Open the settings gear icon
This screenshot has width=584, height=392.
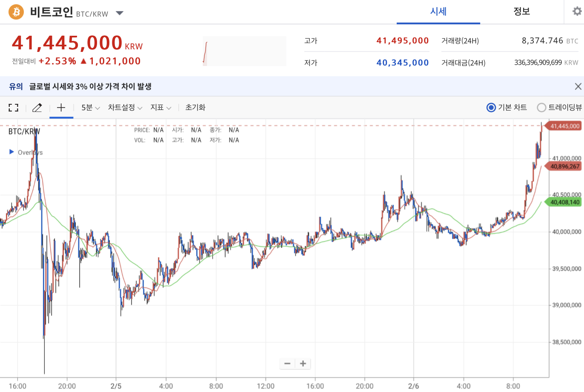pyautogui.click(x=577, y=11)
